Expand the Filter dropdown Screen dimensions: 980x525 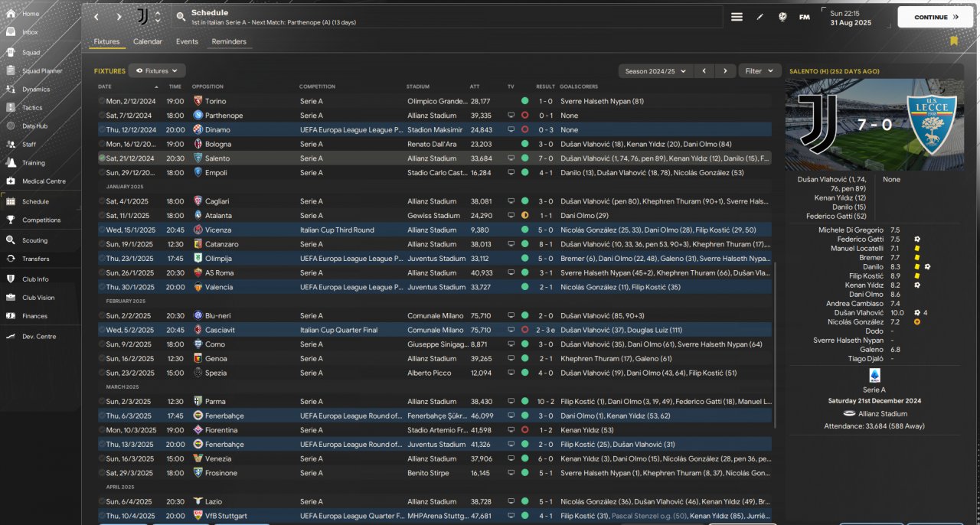click(x=759, y=71)
